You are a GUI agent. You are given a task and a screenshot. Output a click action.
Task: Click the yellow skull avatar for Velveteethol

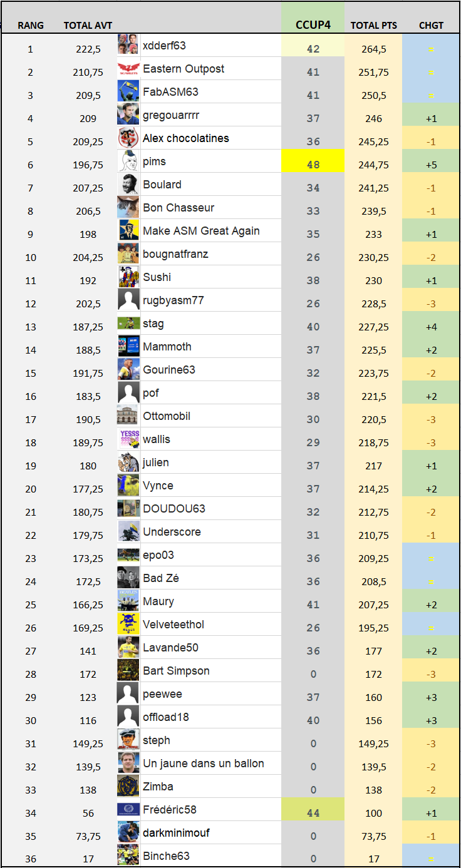tap(128, 625)
